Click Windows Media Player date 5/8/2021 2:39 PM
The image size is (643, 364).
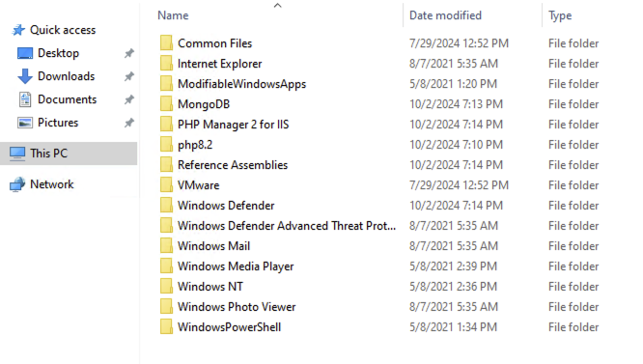[453, 266]
